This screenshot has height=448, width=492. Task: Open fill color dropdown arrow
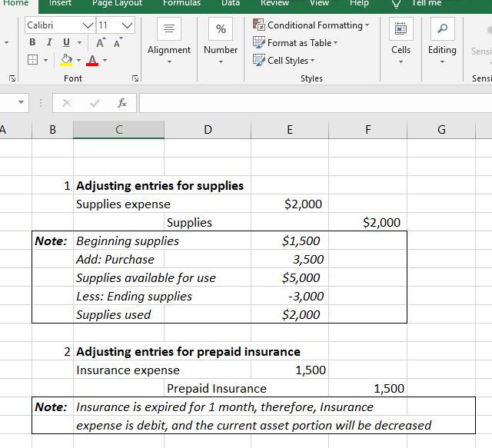click(x=78, y=60)
